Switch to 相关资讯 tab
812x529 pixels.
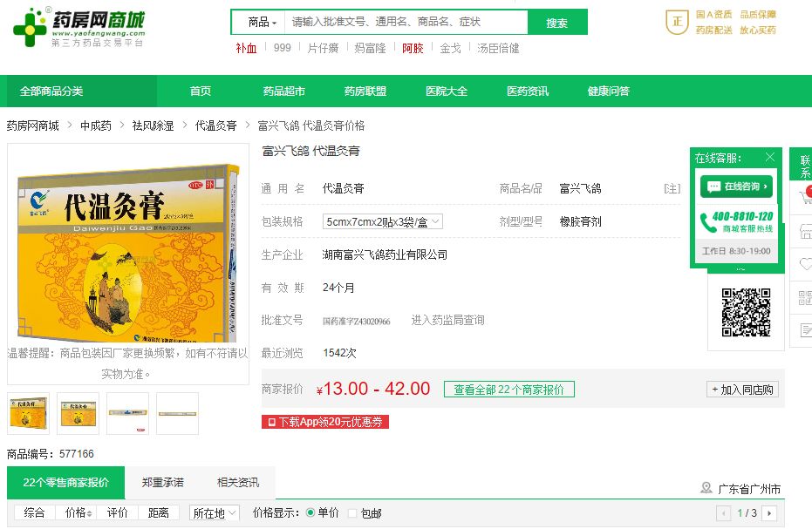click(x=238, y=483)
